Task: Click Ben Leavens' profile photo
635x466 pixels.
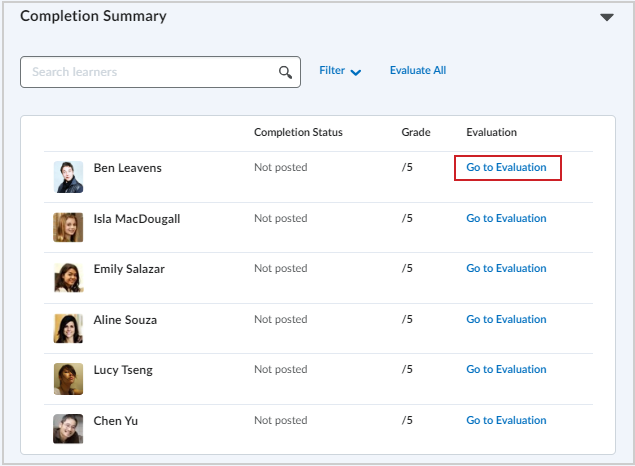Action: 68,177
